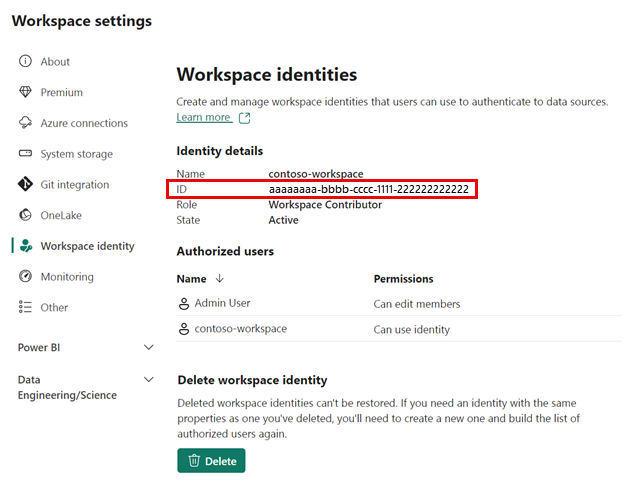Click the Permissions column header
The width and height of the screenshot is (634, 489).
(403, 279)
